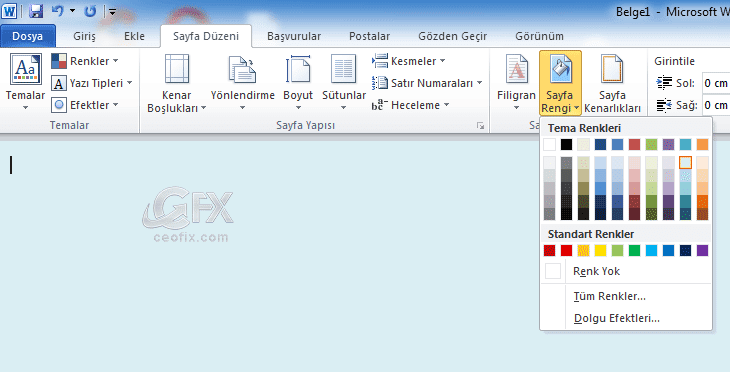The image size is (730, 372).
Task: Undo the last action
Action: click(x=57, y=11)
